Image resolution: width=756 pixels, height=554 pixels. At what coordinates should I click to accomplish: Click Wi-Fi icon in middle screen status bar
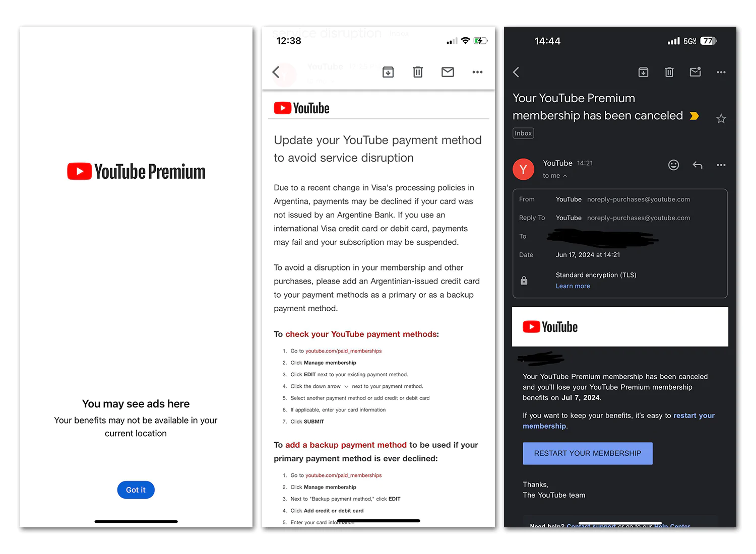pos(466,41)
